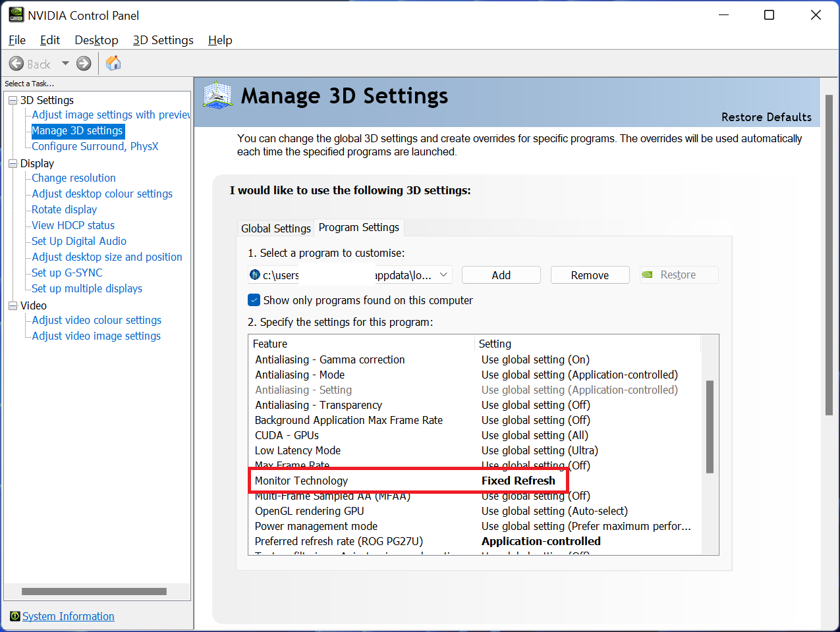
Task: Open View HDCP status
Action: (73, 225)
